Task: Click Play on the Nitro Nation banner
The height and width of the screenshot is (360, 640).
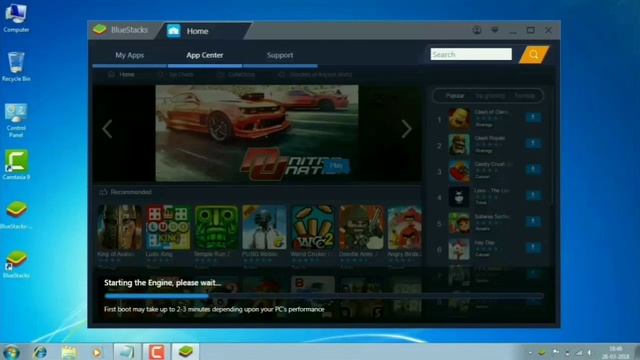Action: [336, 165]
